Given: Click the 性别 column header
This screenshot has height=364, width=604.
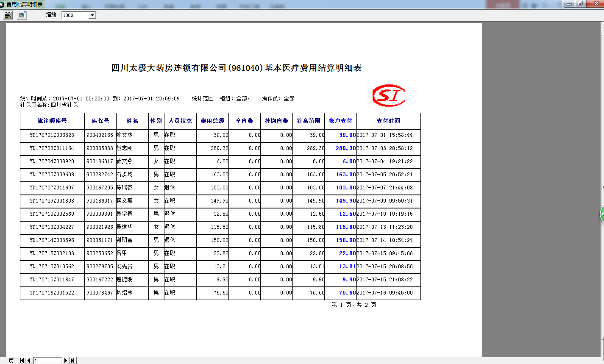Looking at the screenshot, I should tap(156, 121).
